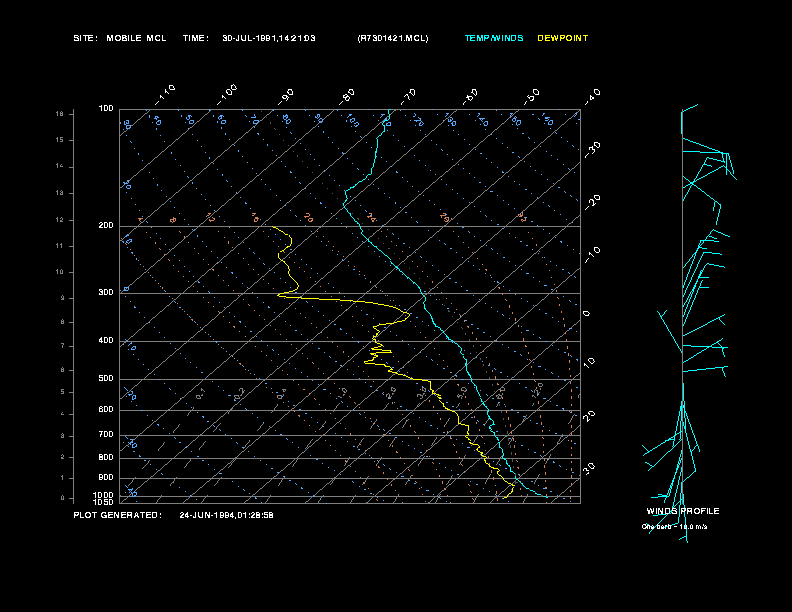Click the 1000 pressure level label
The width and height of the screenshot is (792, 612).
click(103, 495)
